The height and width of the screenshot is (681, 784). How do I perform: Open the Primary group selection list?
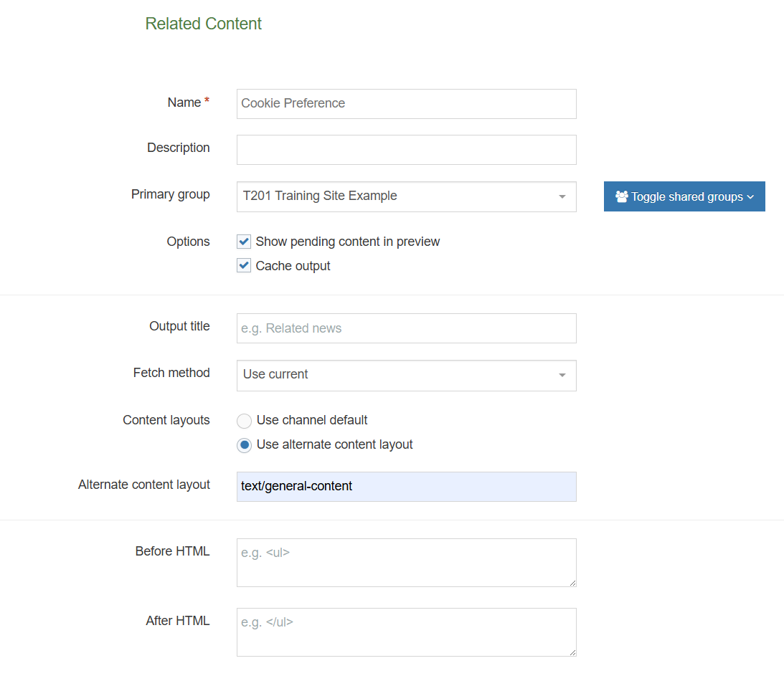pos(406,196)
